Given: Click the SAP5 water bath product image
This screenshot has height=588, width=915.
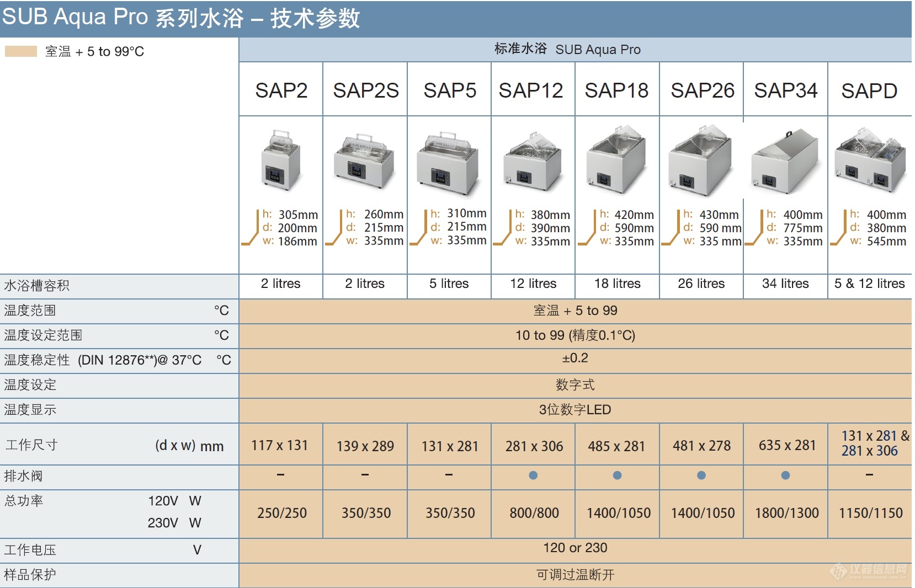Looking at the screenshot, I should click(x=449, y=163).
